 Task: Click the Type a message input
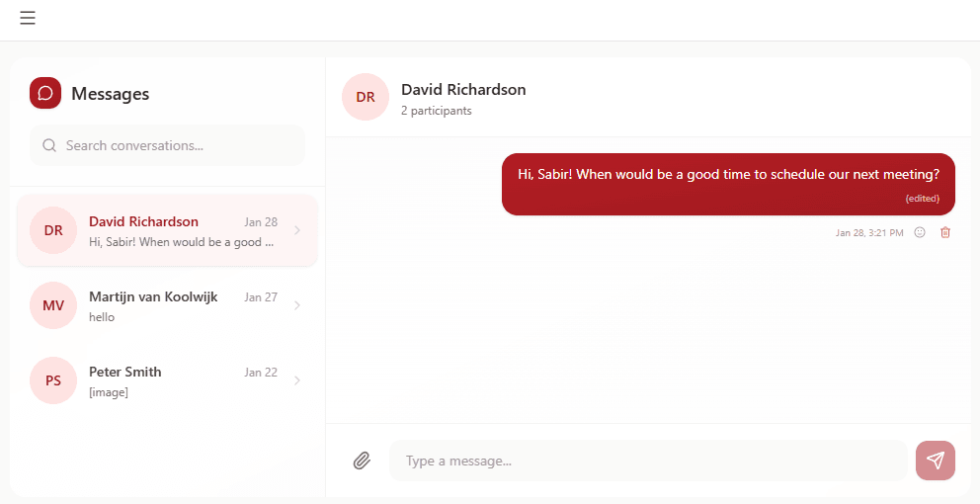tap(647, 461)
